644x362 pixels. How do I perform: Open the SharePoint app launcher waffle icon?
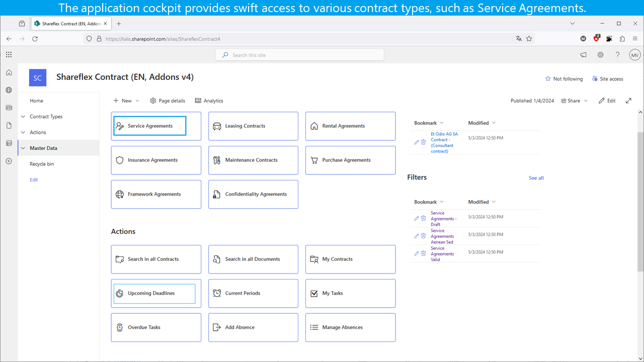(9, 55)
